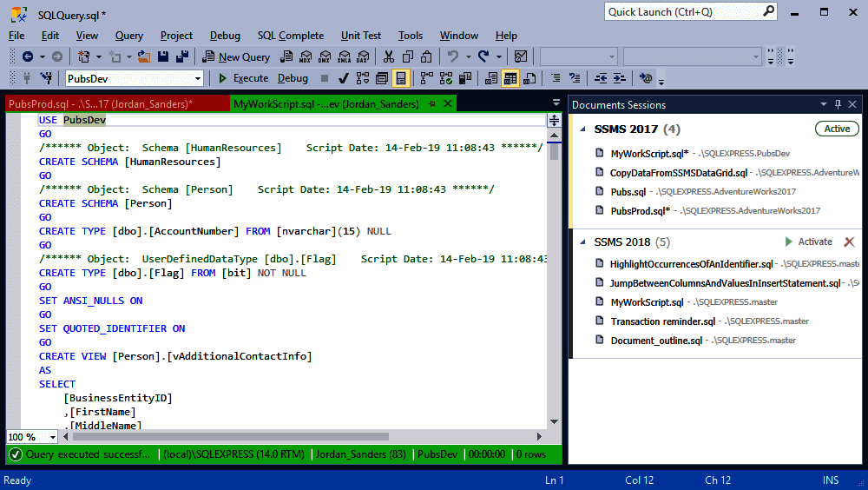868x490 pixels.
Task: Click the Undo arrow icon
Action: pos(452,56)
